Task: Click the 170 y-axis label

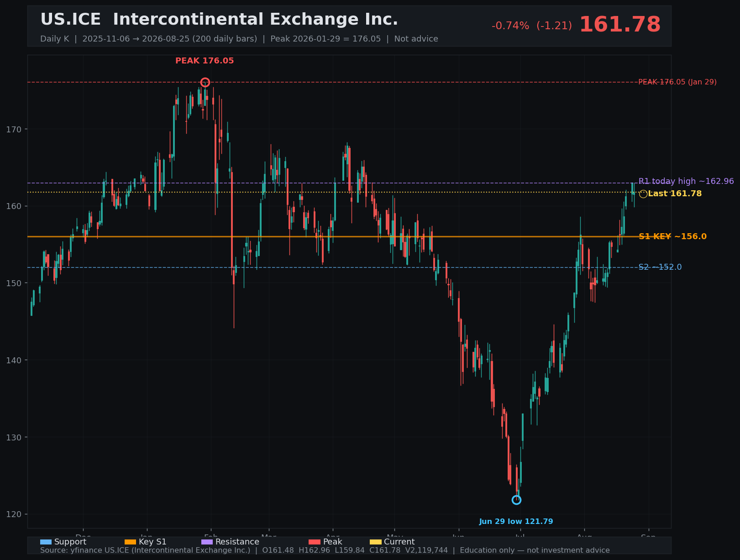Action: point(14,129)
